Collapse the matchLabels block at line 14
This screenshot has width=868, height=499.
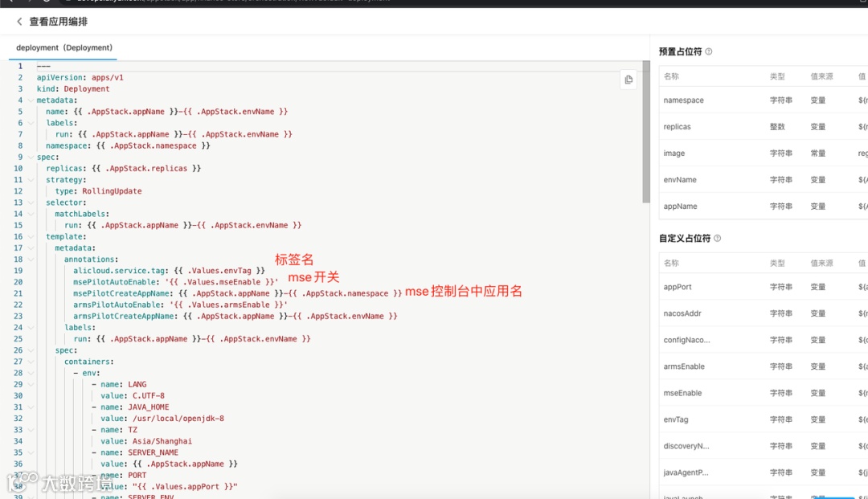point(31,214)
